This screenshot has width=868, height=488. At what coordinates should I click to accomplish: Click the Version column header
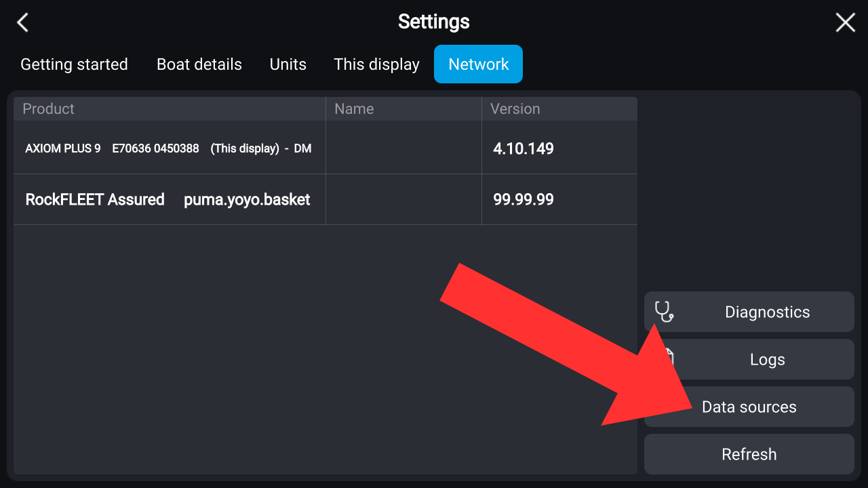[515, 109]
